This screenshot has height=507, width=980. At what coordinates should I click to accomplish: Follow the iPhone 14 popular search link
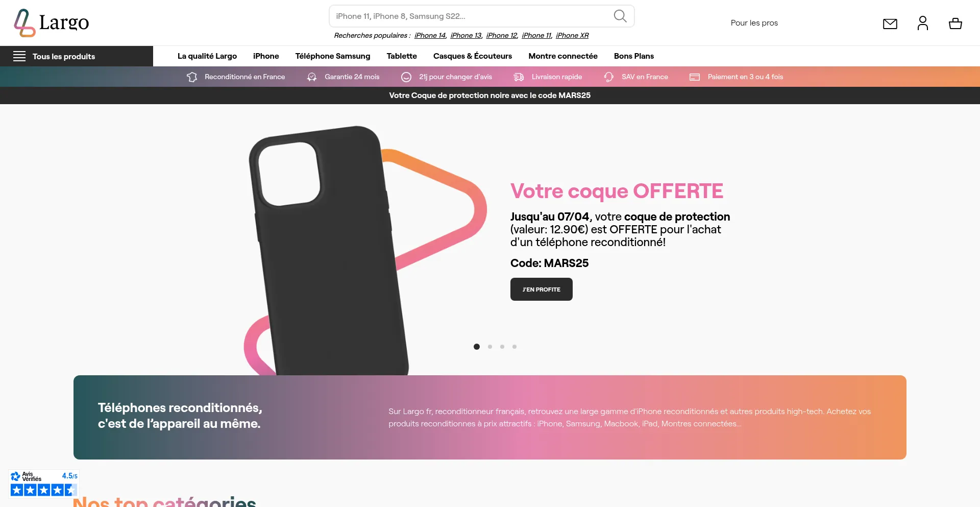430,35
